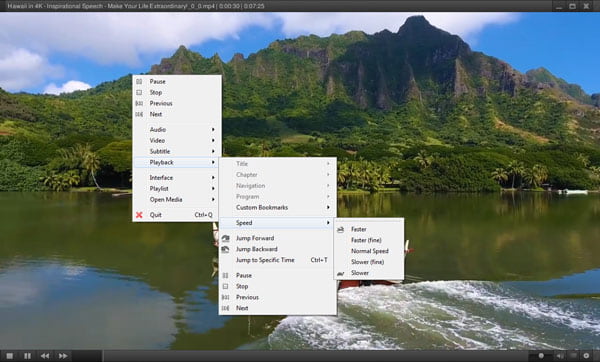Image resolution: width=600 pixels, height=362 pixels.
Task: Click the Jump Forward icon
Action: (225, 238)
